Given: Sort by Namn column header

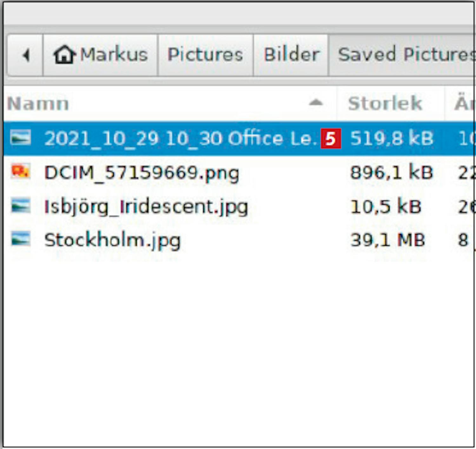Looking at the screenshot, I should pos(38,103).
